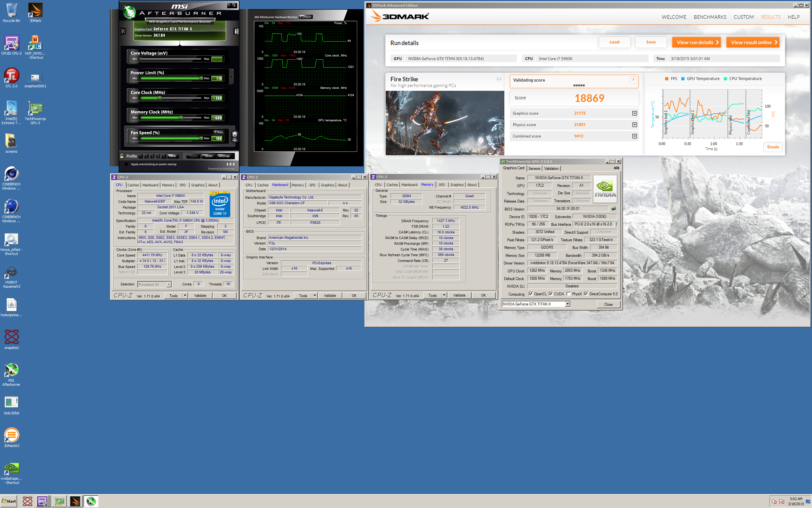Click Afterburner Settings button
The image size is (812, 508).
click(224, 156)
